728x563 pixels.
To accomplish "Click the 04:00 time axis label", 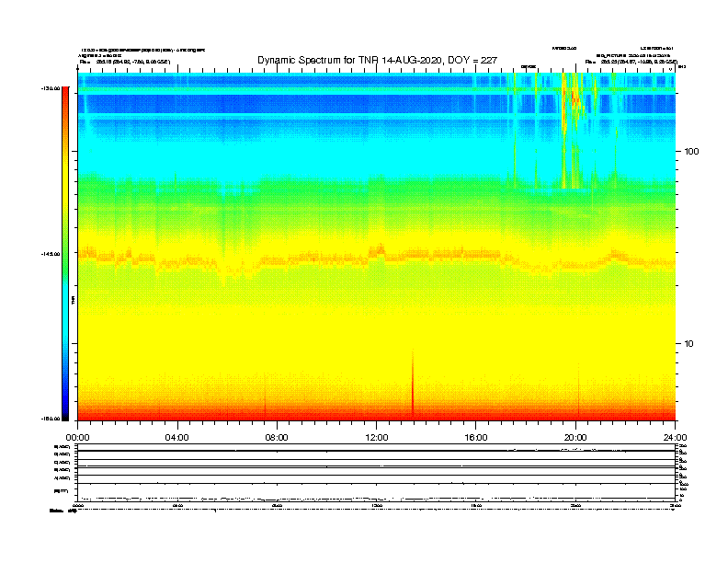I will [177, 438].
